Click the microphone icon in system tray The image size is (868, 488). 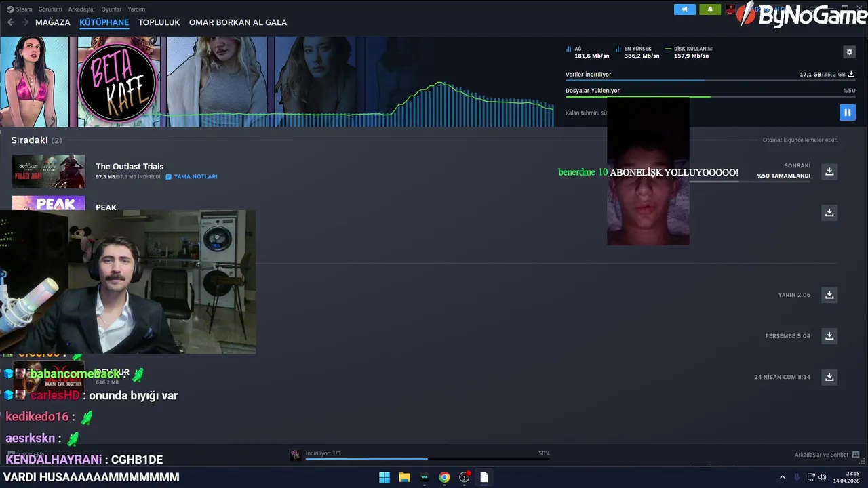(x=797, y=477)
